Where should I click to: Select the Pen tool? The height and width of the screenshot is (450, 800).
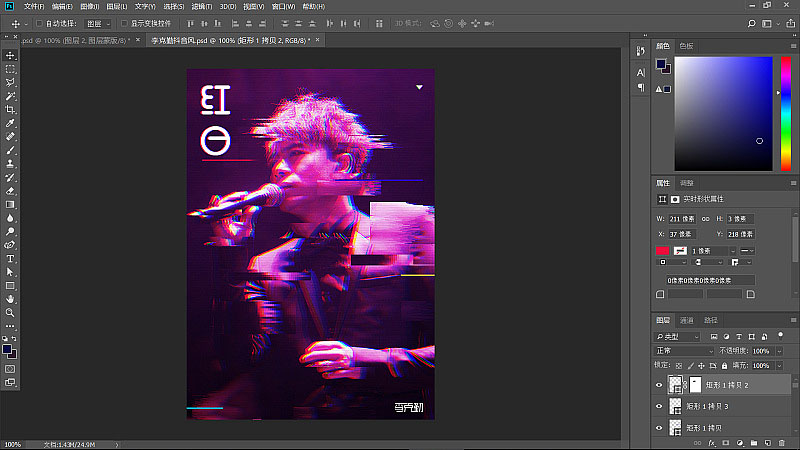tap(10, 245)
